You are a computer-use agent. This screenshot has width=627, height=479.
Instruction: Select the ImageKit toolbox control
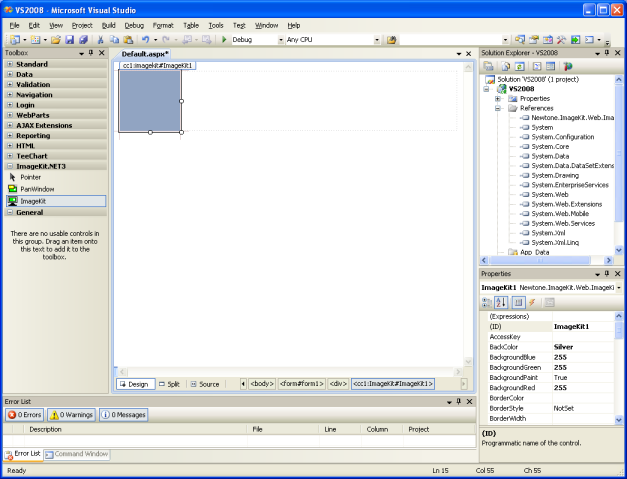point(56,201)
